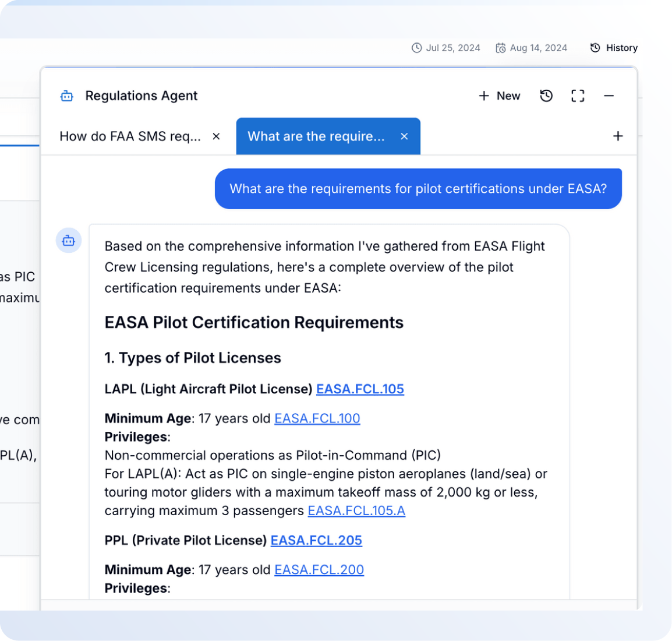Close the 'What are the require...' tab

coord(404,136)
